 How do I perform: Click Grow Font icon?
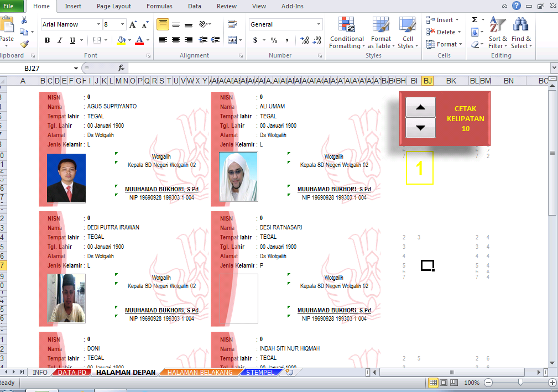133,24
